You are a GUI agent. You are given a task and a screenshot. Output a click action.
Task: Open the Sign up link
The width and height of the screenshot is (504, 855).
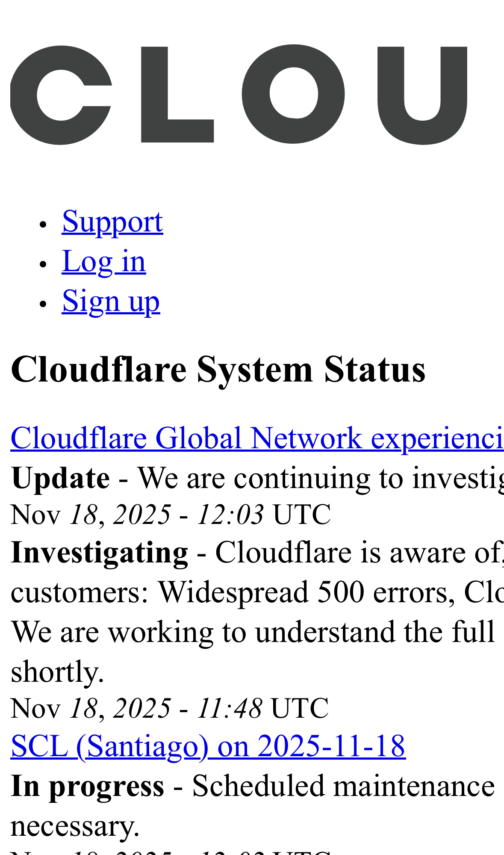111,301
